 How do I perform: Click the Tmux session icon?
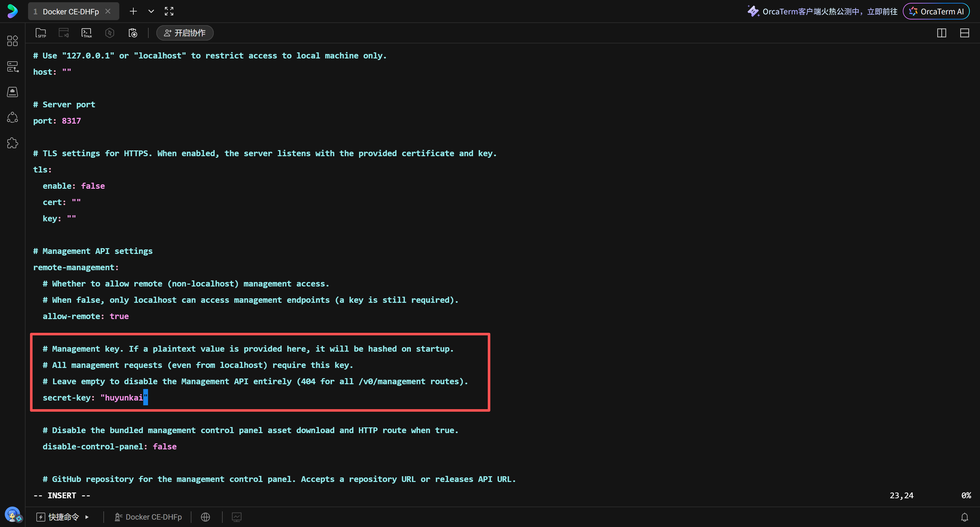[87, 33]
